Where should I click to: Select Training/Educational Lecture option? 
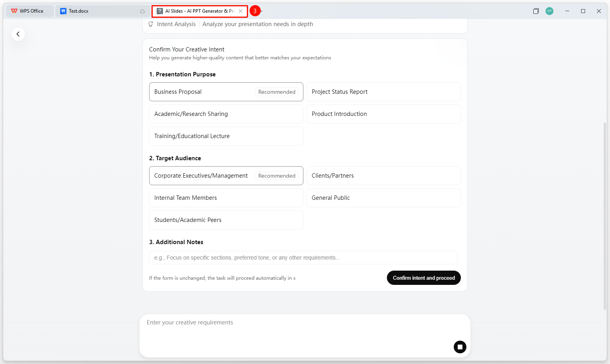click(x=226, y=136)
